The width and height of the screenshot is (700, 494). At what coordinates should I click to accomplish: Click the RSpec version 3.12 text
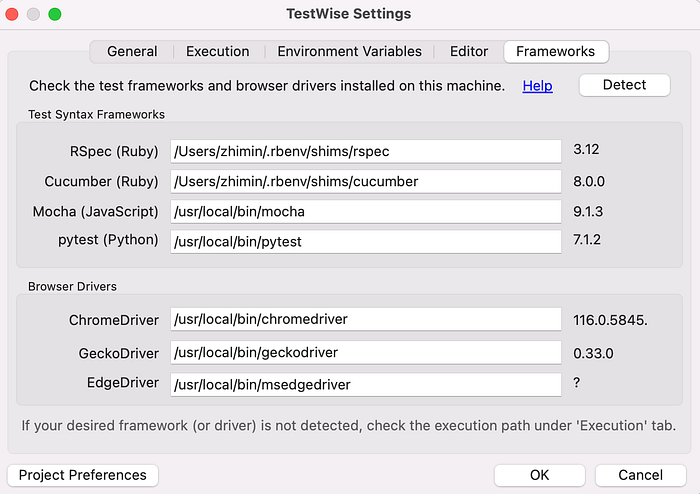586,149
